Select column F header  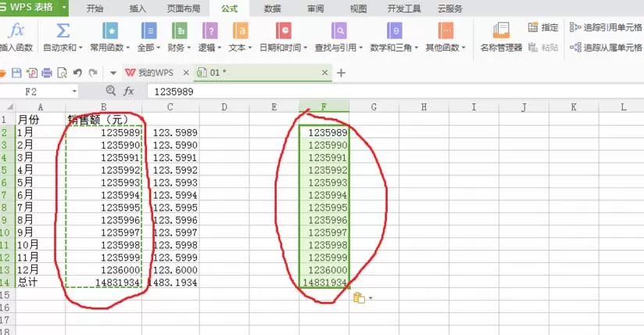click(324, 107)
